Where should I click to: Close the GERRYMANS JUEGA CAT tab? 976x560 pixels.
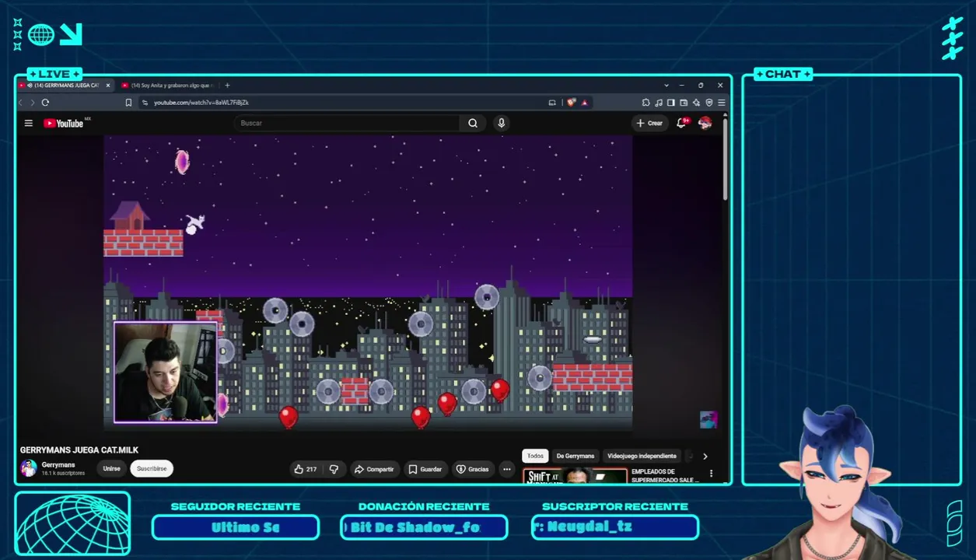(x=108, y=85)
